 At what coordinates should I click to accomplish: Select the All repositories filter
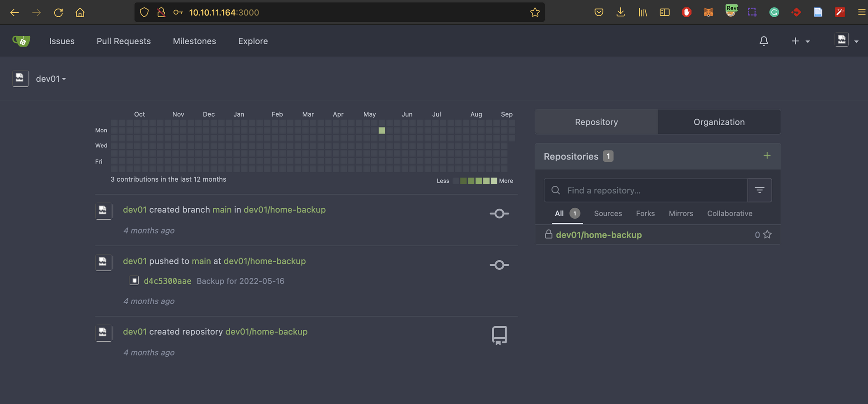coord(567,213)
